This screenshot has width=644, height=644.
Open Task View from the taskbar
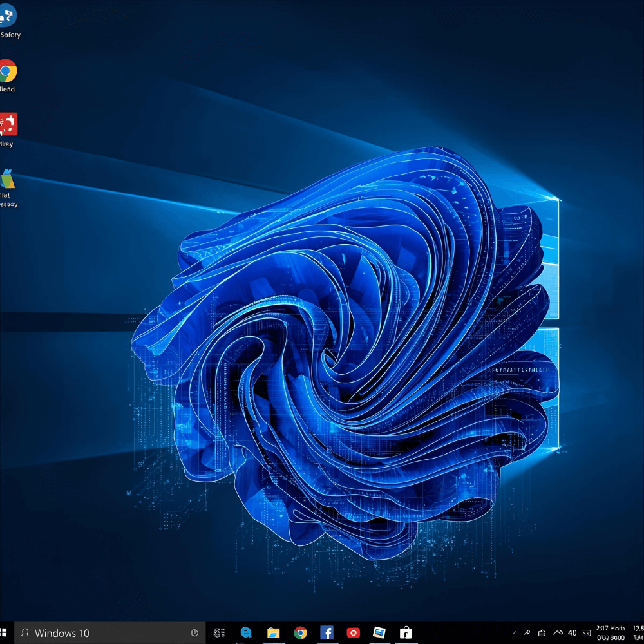[219, 633]
